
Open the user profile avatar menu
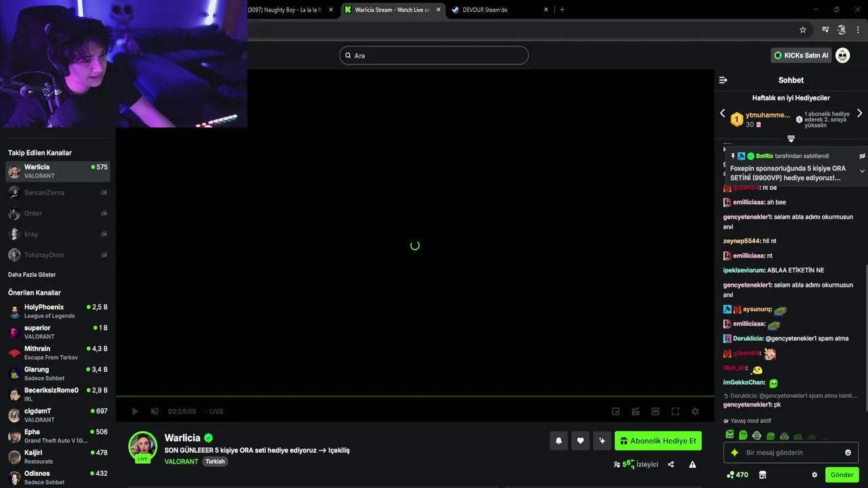pyautogui.click(x=842, y=56)
